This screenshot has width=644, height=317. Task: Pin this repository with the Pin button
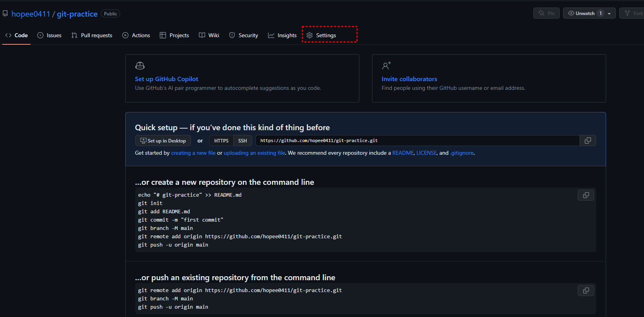[546, 13]
